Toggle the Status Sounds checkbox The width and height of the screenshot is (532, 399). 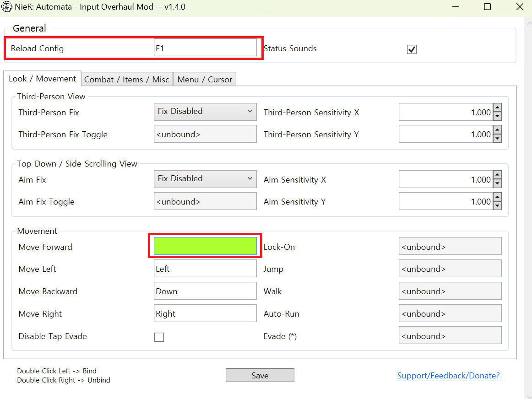412,49
